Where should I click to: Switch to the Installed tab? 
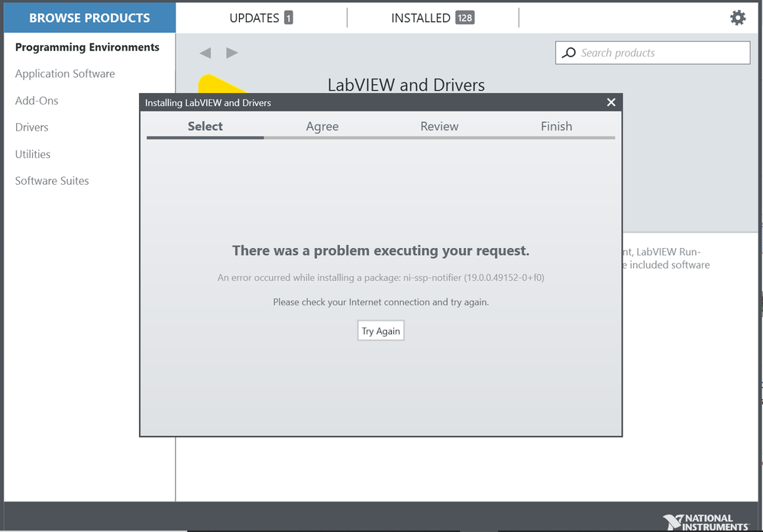tap(432, 18)
